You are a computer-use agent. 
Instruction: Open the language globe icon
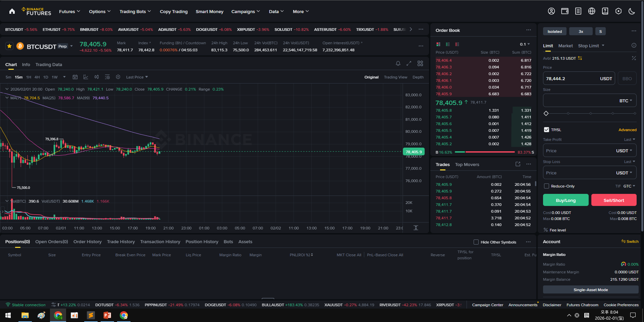(x=591, y=11)
